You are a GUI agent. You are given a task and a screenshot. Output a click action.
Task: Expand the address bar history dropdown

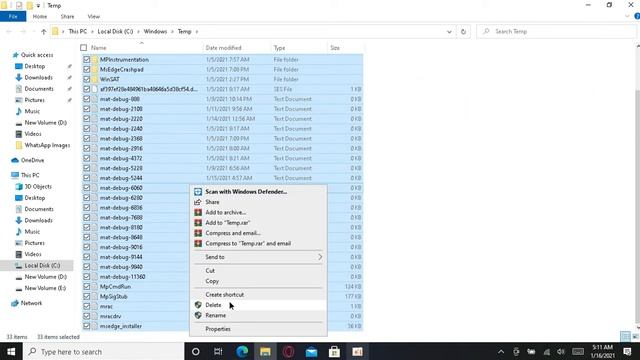point(449,31)
